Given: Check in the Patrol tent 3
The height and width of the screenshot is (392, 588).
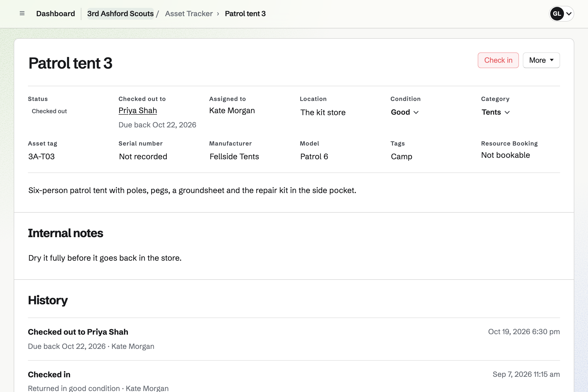Looking at the screenshot, I should coord(498,60).
